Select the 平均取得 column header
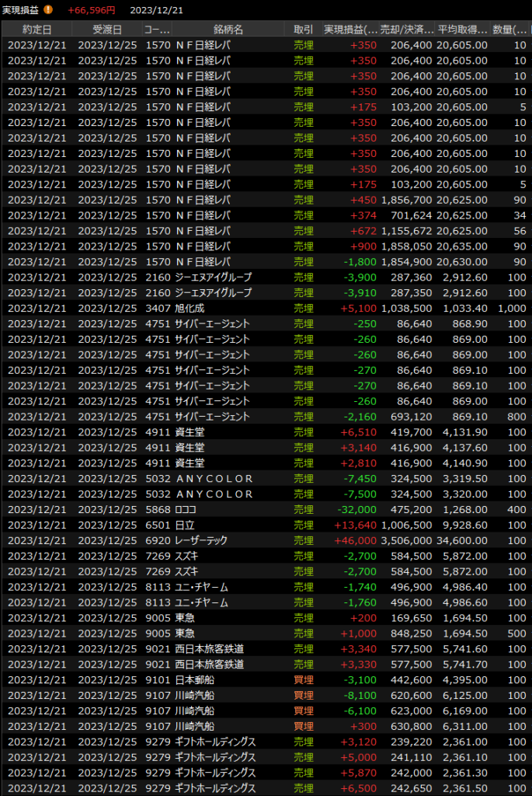 pos(462,30)
